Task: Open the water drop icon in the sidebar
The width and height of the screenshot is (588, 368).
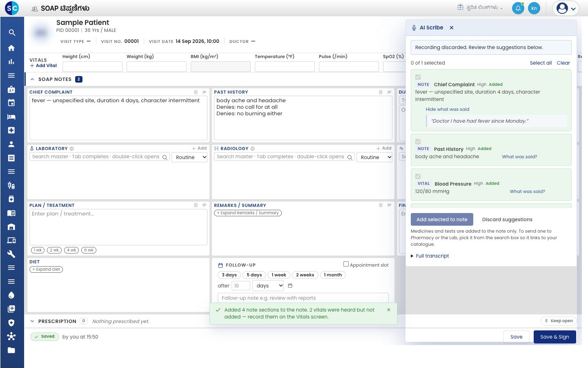Action: pos(11,295)
